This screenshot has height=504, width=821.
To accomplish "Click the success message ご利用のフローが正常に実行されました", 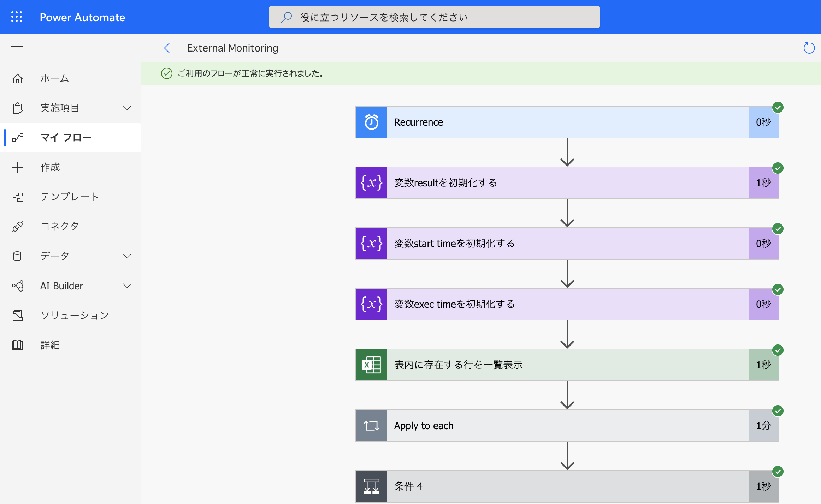I will coord(251,73).
